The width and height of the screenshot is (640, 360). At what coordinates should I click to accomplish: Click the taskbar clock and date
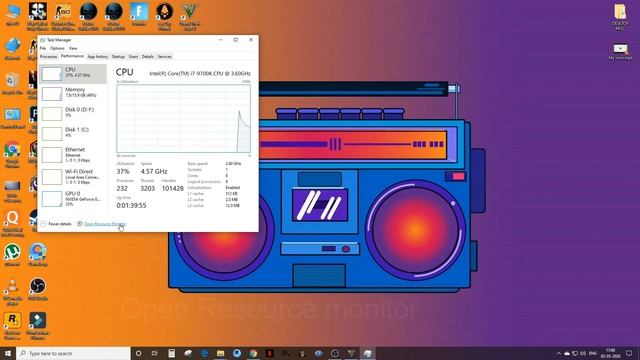tap(611, 353)
